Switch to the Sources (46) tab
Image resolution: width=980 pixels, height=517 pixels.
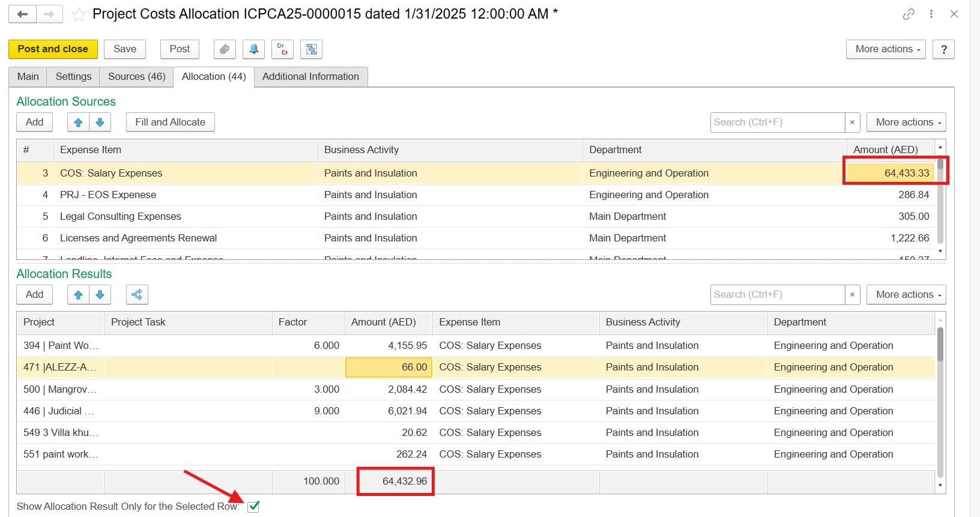tap(136, 77)
